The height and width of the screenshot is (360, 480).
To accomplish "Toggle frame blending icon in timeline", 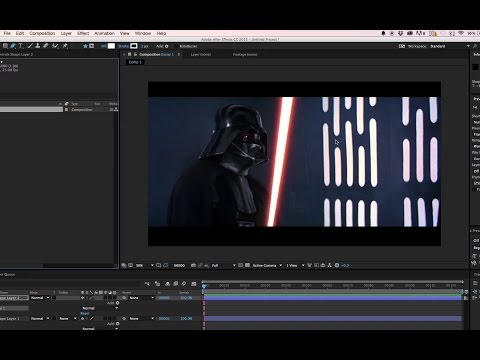I will [175, 284].
